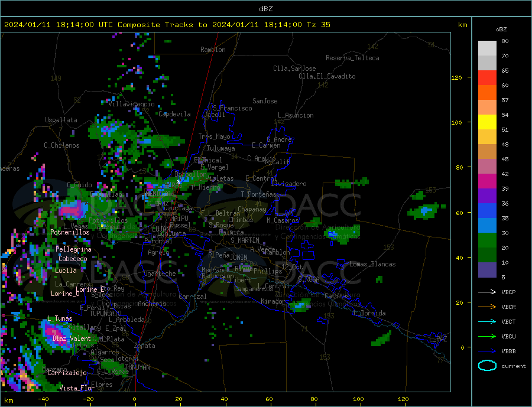
Task: Click the cyan 'current' ellipse symbol
Action: pyautogui.click(x=487, y=366)
